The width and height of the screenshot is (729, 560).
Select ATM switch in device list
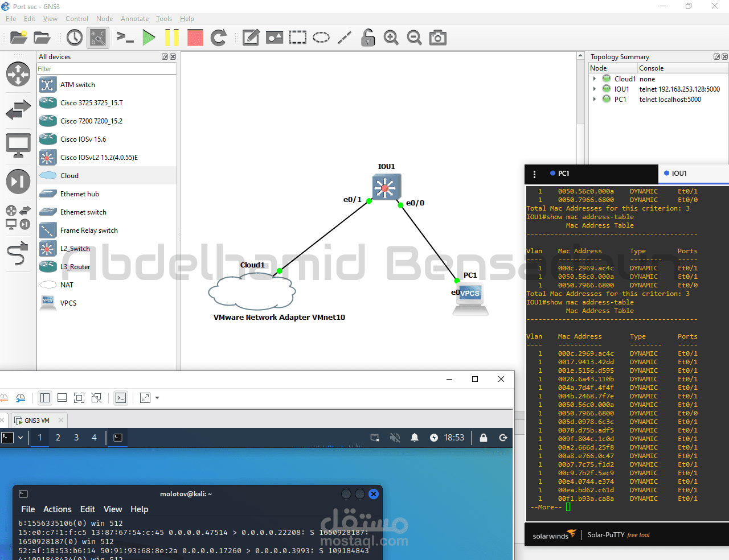[x=107, y=85]
